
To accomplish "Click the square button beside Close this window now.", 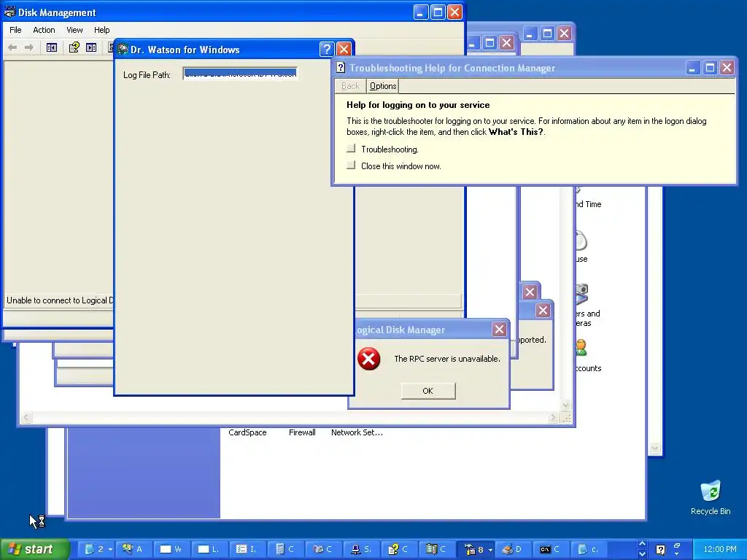I will [x=351, y=166].
